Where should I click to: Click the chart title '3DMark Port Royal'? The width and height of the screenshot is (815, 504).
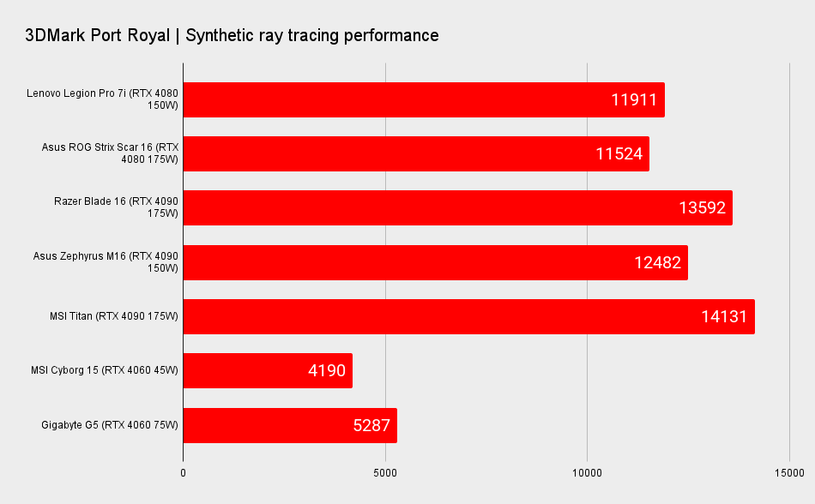(98, 35)
